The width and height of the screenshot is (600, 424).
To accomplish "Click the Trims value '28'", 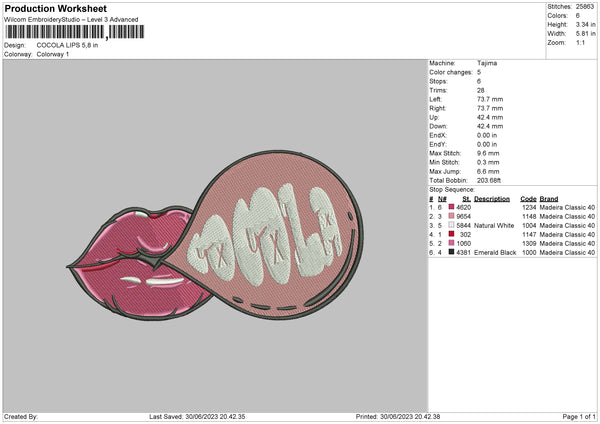I will pyautogui.click(x=481, y=91).
